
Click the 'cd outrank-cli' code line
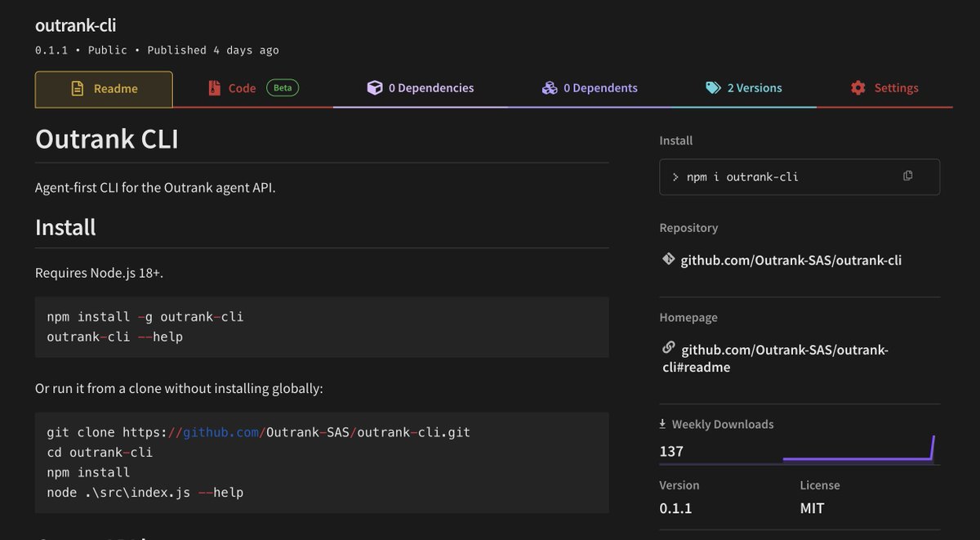[100, 452]
